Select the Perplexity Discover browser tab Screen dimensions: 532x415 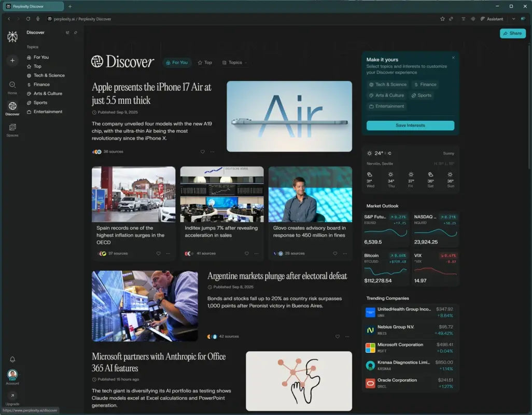[31, 6]
